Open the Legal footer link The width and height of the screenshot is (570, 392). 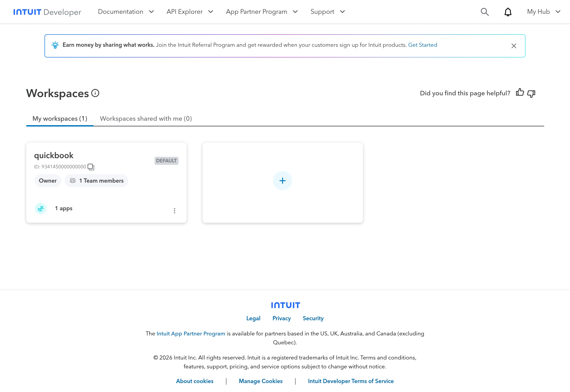click(253, 318)
